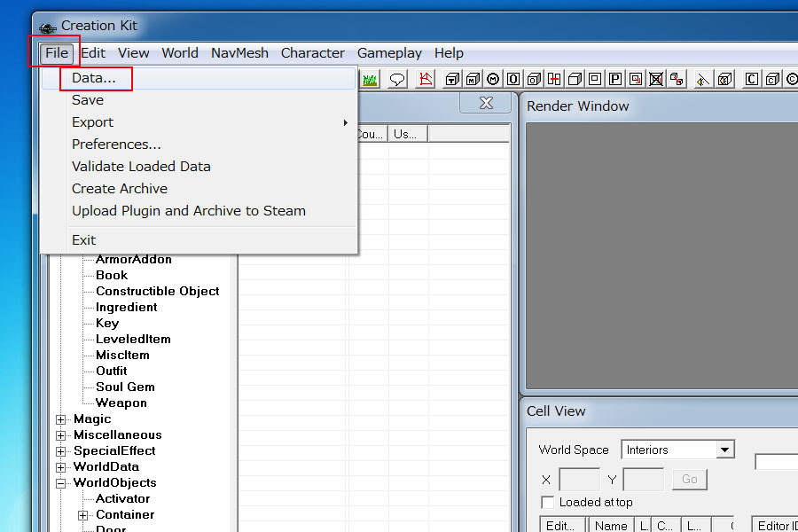Open the View menu
798x532 pixels.
coord(133,53)
